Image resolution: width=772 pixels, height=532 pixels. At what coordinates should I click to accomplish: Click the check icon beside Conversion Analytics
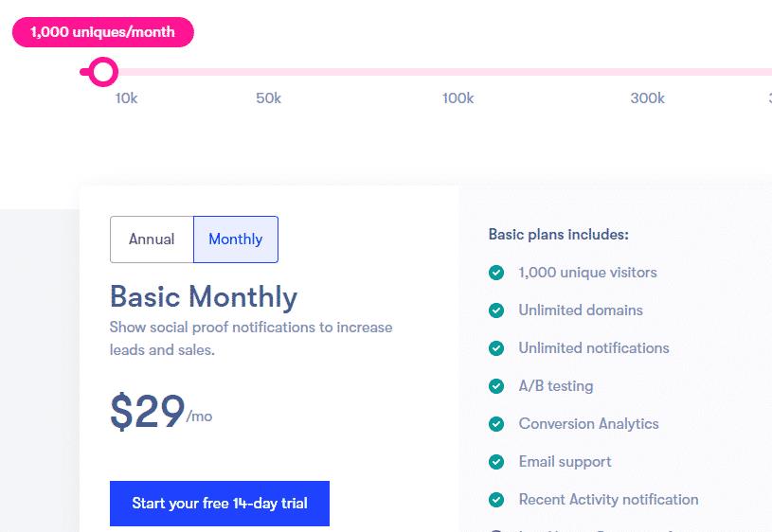496,424
